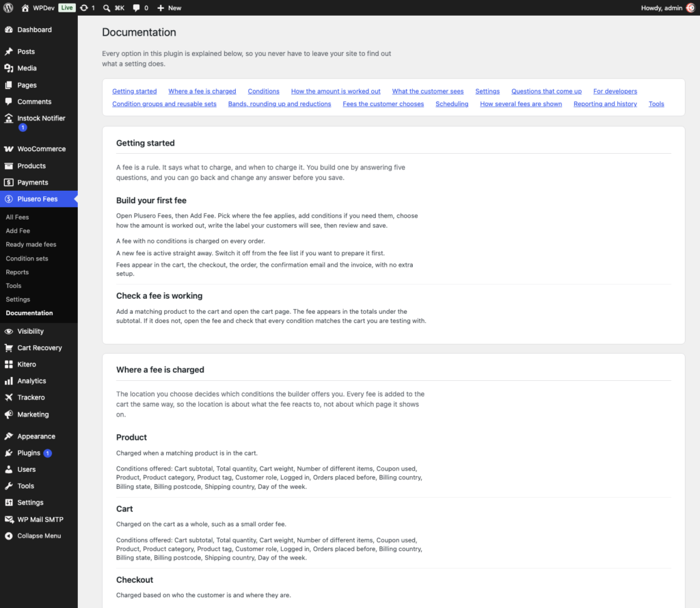
Task: Click Howdy, admin account menu
Action: pyautogui.click(x=667, y=8)
